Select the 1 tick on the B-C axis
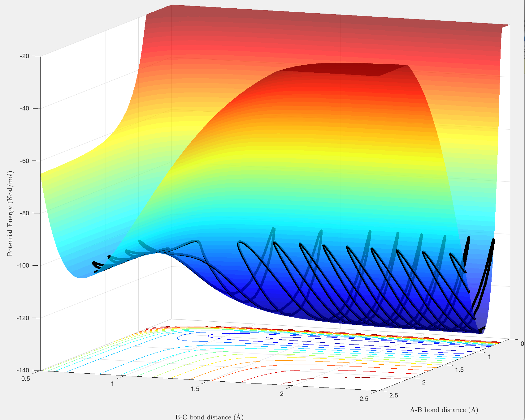Viewport: 525px width, 420px height. point(113,384)
